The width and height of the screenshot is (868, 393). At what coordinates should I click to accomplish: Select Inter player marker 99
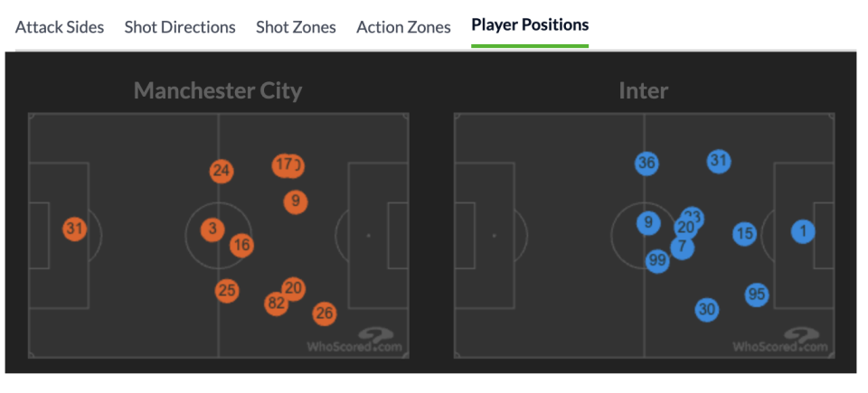pos(658,261)
